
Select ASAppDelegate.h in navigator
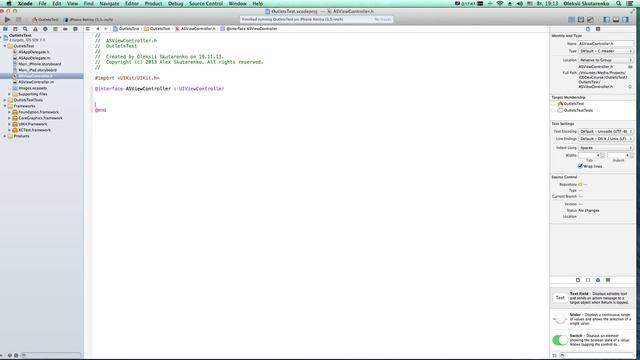[x=34, y=52]
